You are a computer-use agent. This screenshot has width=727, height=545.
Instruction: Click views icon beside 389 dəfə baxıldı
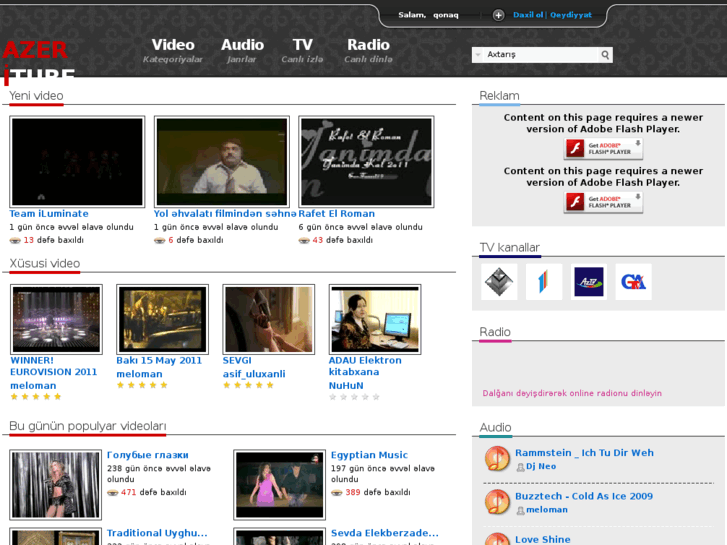click(337, 493)
